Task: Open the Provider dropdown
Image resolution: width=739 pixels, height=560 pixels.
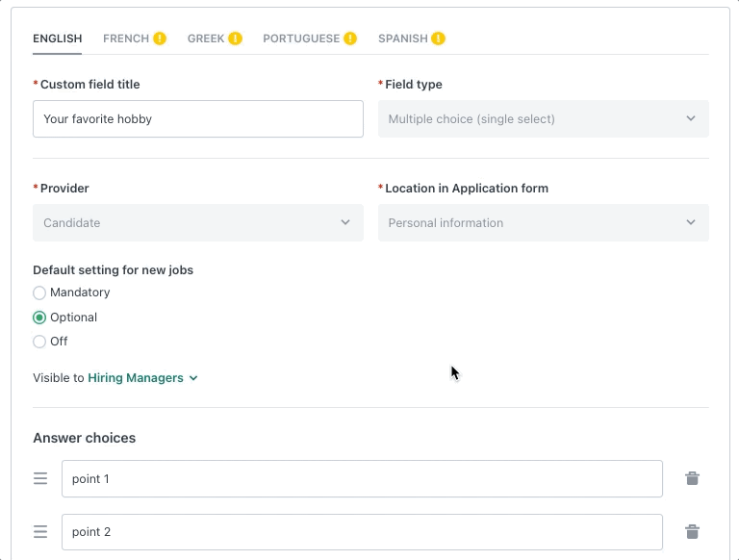Action: (197, 223)
